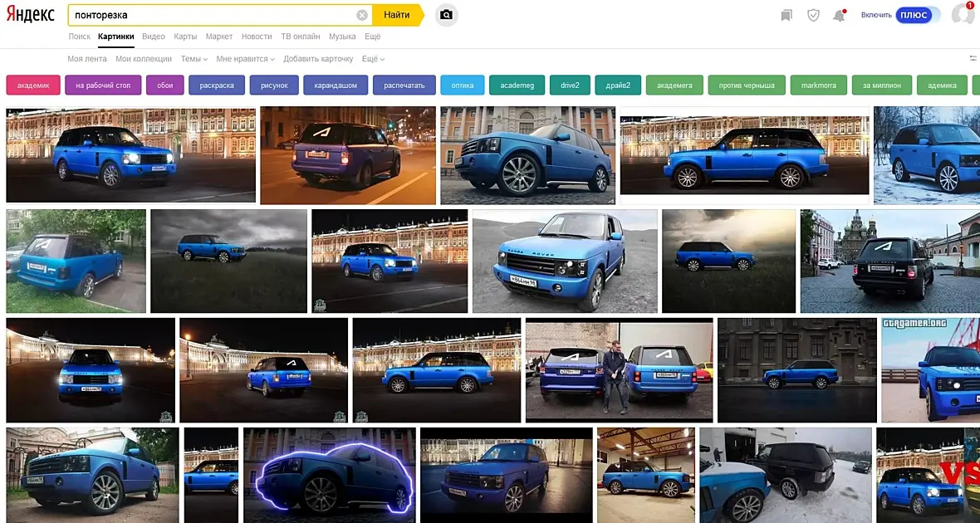This screenshot has width=980, height=523.
Task: Select the academeg filter chip
Action: [517, 85]
